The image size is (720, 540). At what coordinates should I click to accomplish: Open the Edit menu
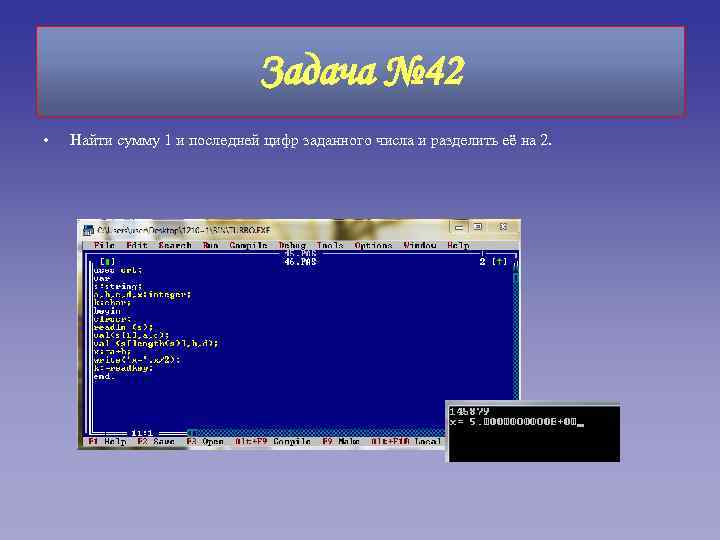[137, 246]
